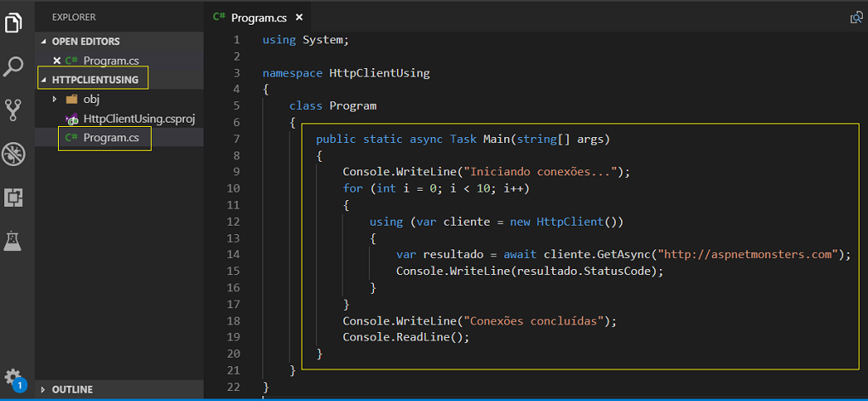Select Program.cs entry under Open Editors
This screenshot has height=401, width=868.
[x=111, y=60]
